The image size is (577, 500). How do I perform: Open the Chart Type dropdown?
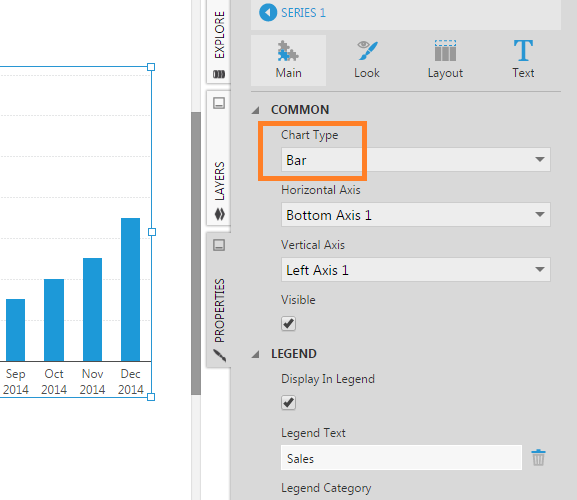[416, 160]
